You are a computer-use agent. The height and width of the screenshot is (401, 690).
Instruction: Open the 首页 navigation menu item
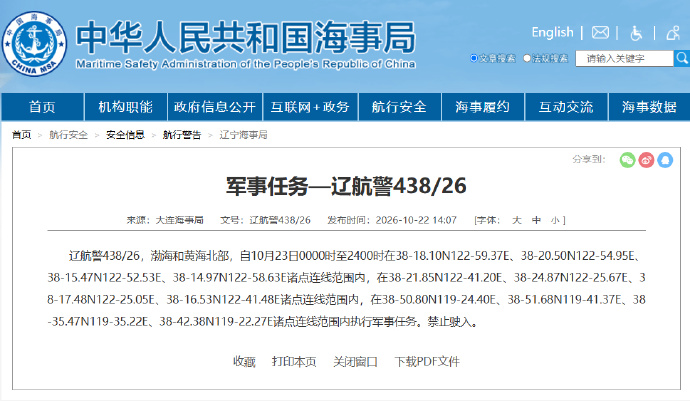tap(42, 107)
